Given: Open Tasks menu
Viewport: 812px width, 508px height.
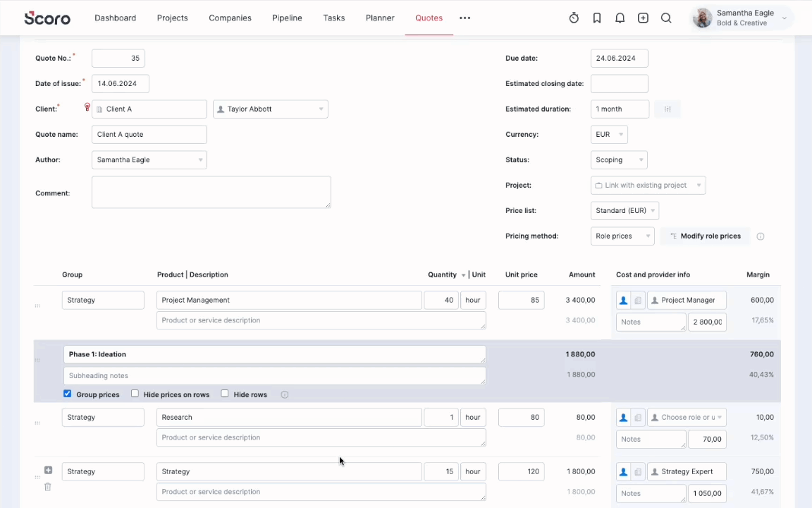Looking at the screenshot, I should [334, 18].
